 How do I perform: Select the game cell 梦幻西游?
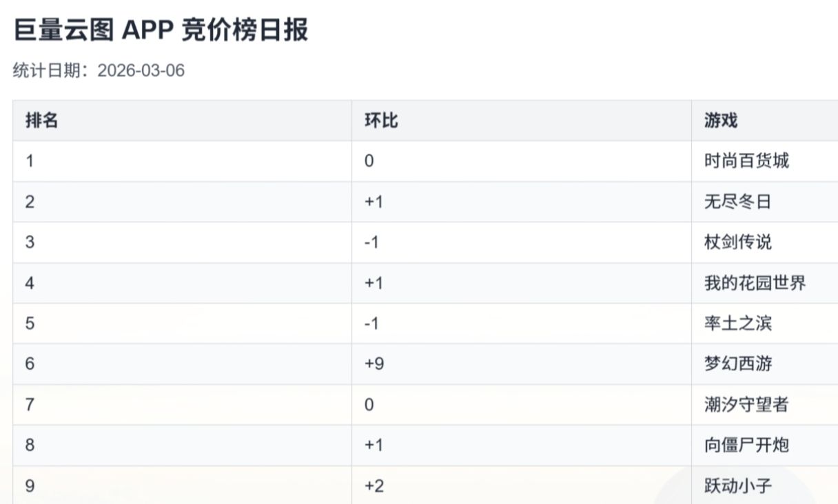click(x=737, y=364)
